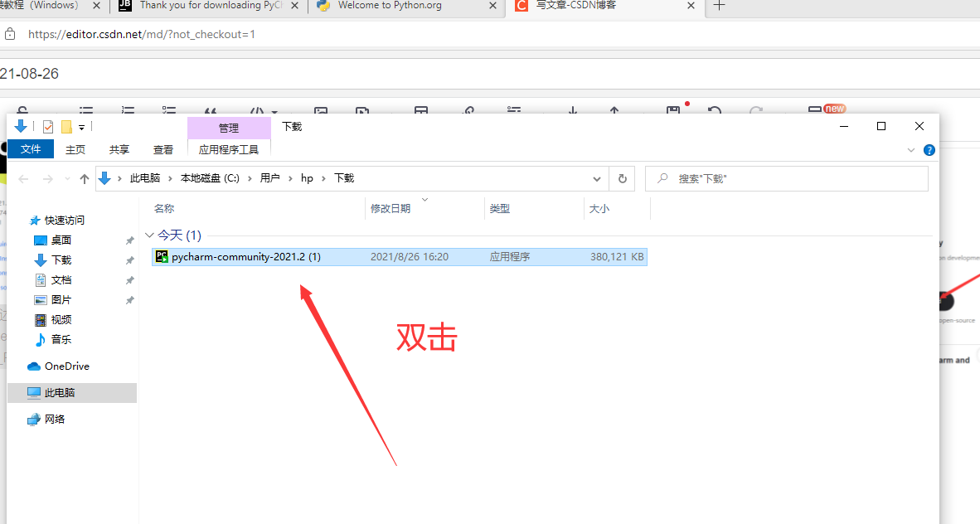Collapse the 今天 (1) file group

149,235
